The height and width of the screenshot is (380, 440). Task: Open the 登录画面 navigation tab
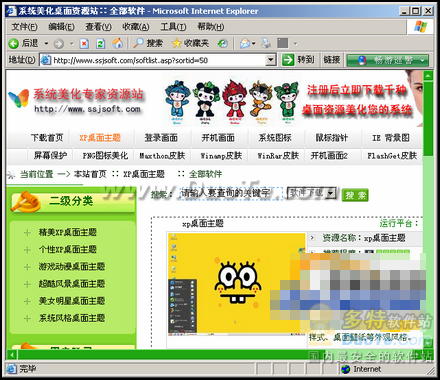click(x=161, y=138)
